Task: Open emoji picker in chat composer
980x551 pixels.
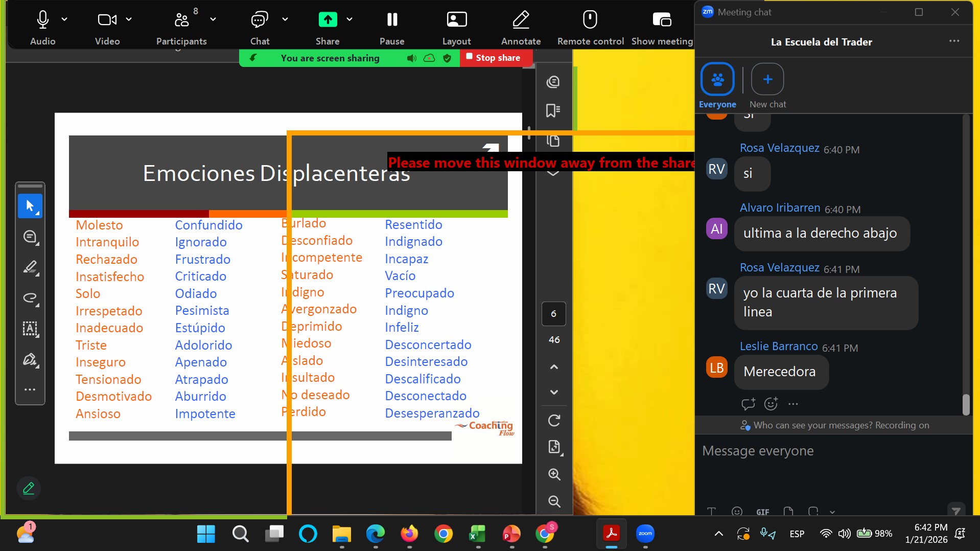Action: [x=737, y=511]
